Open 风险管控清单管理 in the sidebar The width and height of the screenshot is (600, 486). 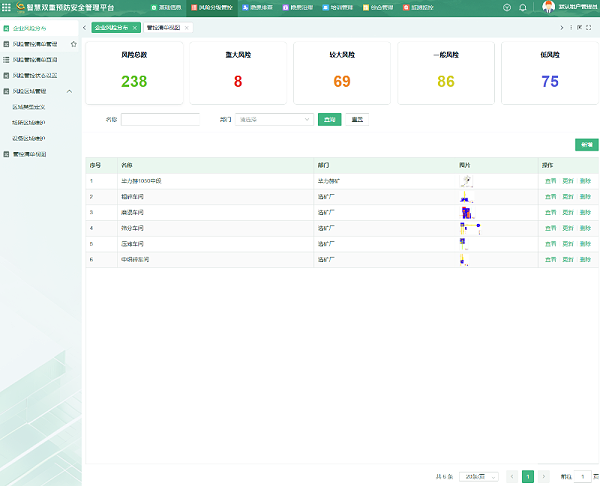click(35, 44)
